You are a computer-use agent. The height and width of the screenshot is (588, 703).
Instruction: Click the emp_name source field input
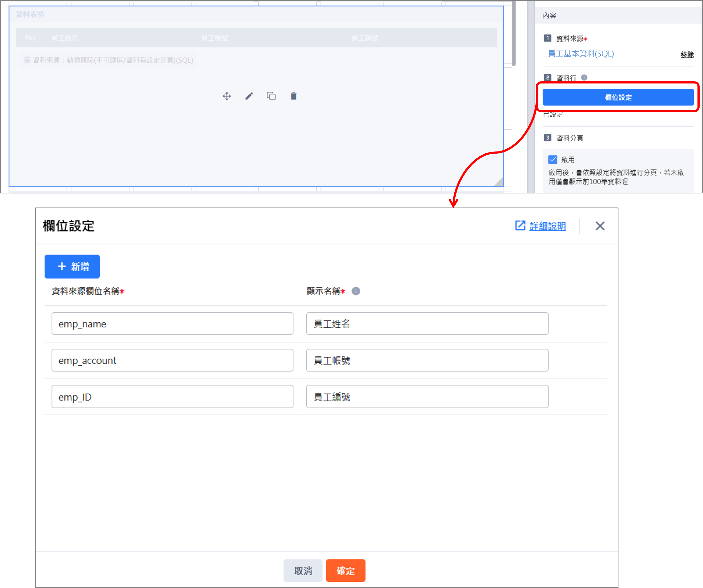point(172,324)
